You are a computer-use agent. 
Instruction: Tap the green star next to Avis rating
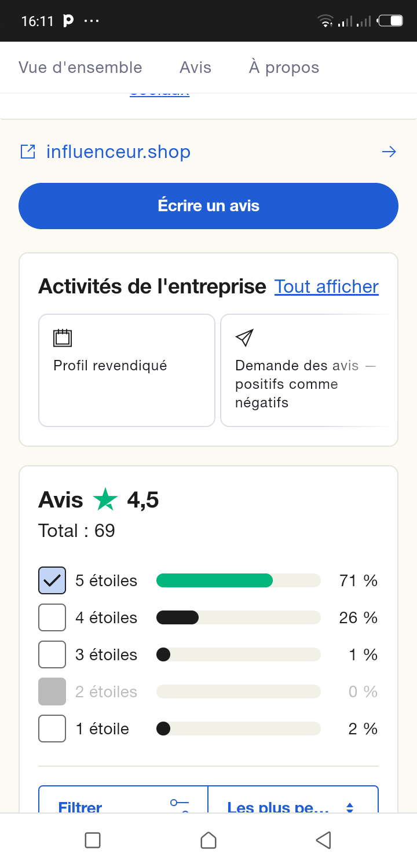105,499
